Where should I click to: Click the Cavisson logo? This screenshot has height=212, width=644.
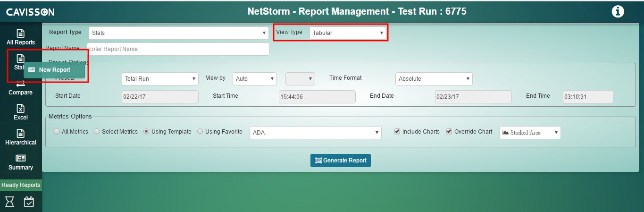pyautogui.click(x=30, y=12)
